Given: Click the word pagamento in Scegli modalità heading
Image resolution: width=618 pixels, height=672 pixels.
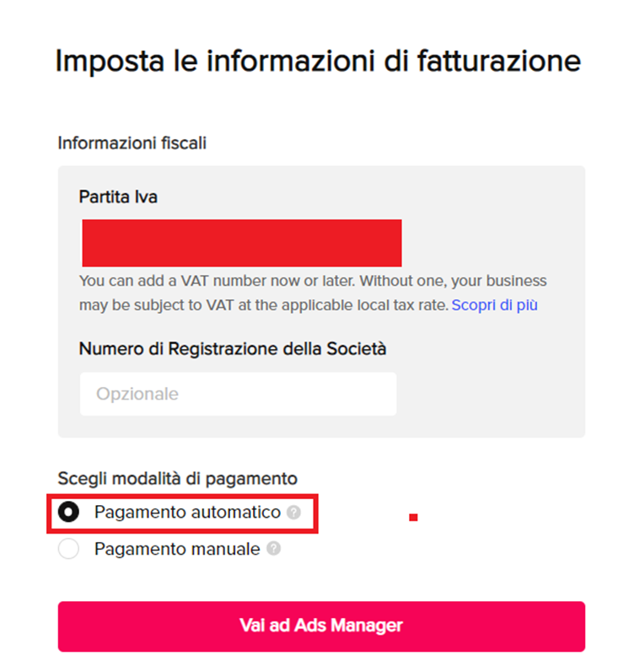Looking at the screenshot, I should (x=251, y=480).
